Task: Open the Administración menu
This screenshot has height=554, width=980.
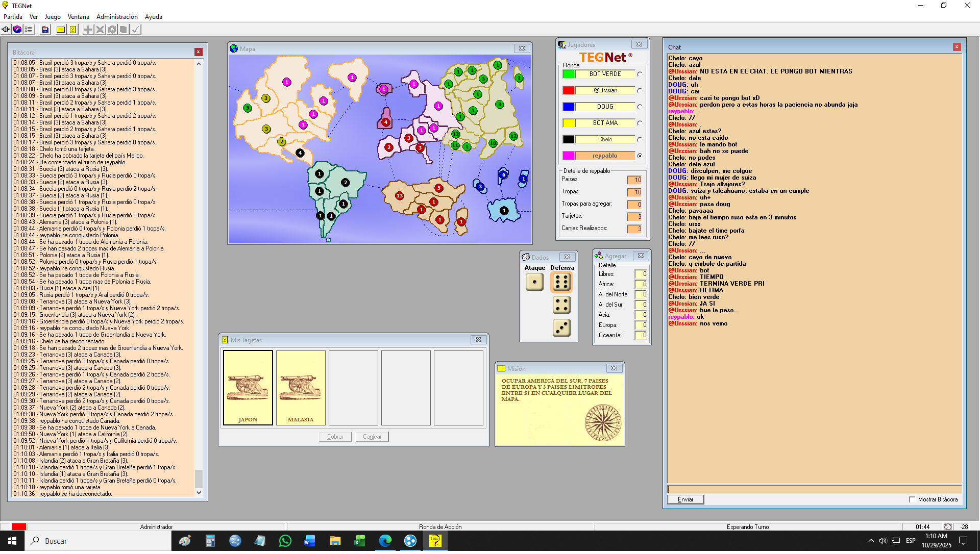Action: [117, 17]
